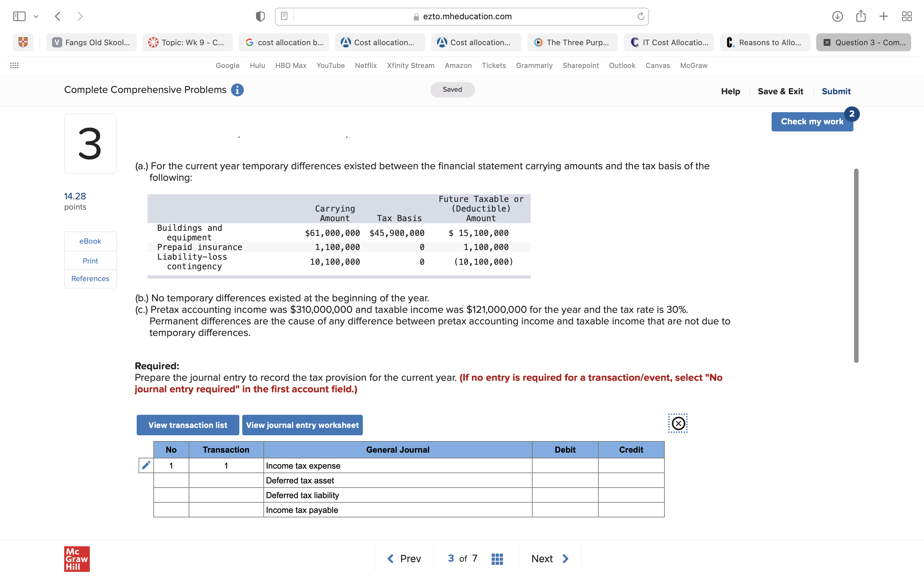Go to next question chevron
Viewport: 924px width, 577px height.
(566, 559)
